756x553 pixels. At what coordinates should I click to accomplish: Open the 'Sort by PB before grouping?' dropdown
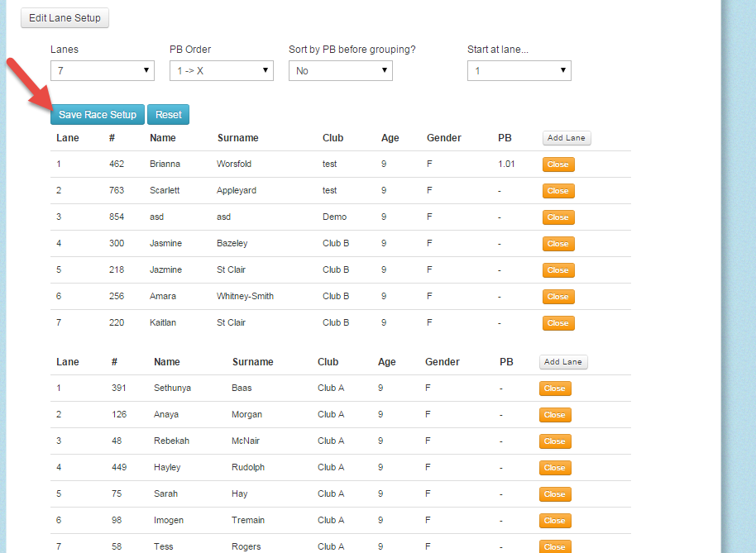point(340,70)
